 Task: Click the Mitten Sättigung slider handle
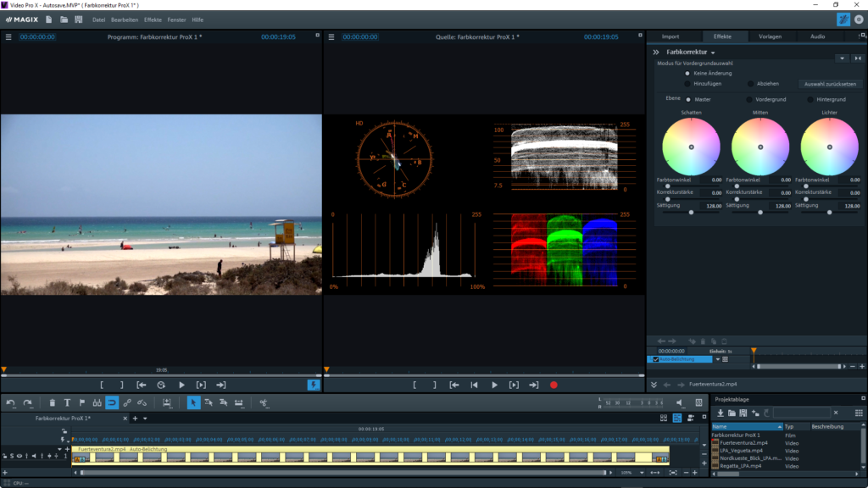tap(760, 213)
